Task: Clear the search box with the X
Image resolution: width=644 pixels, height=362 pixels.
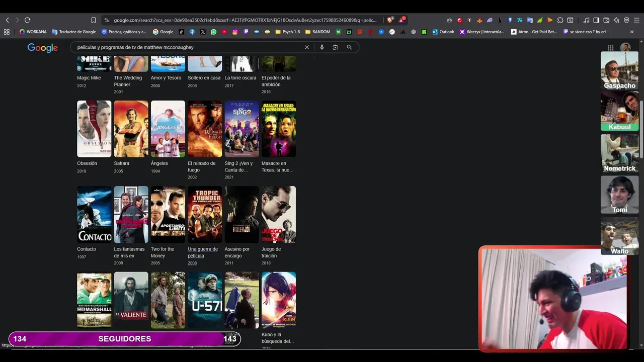Action: pyautogui.click(x=307, y=47)
